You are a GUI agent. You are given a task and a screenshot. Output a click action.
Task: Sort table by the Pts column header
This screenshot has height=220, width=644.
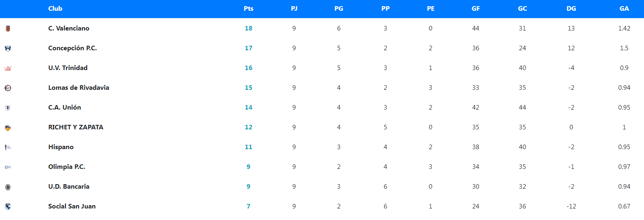[248, 9]
